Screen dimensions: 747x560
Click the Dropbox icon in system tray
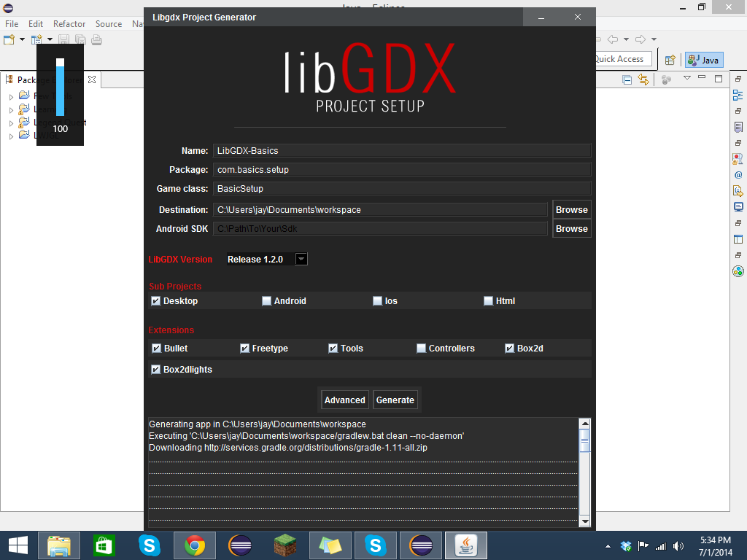point(626,546)
